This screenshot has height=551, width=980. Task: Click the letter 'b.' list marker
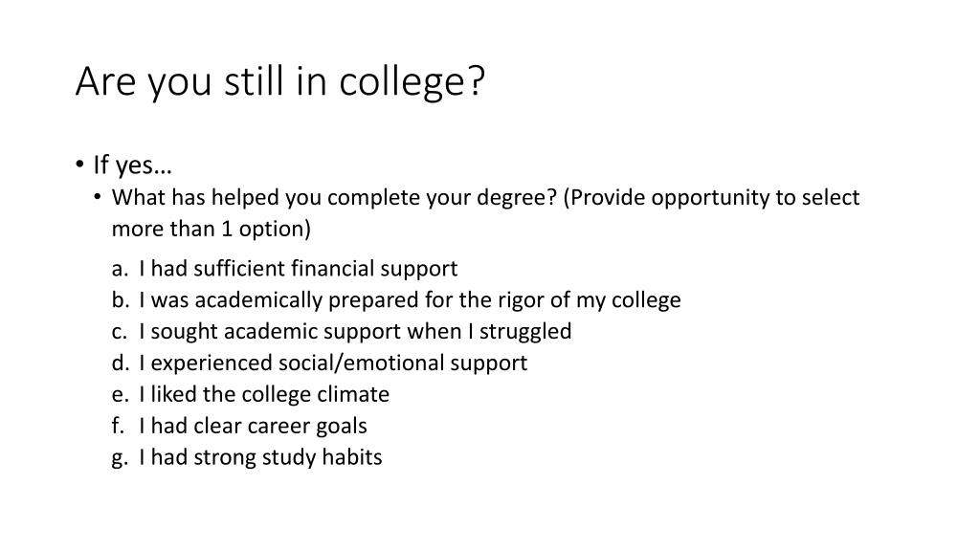pyautogui.click(x=121, y=299)
